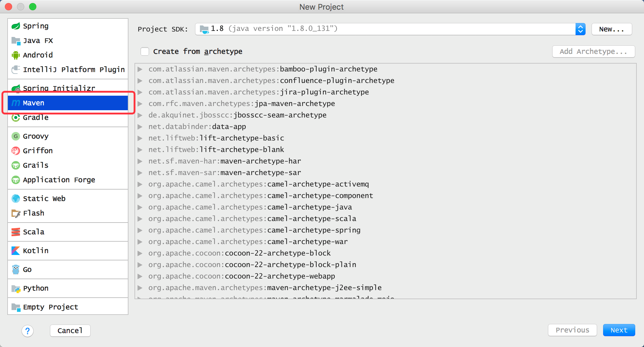Screen dimensions: 644x347
Task: Click the Android robot icon
Action: click(x=15, y=55)
